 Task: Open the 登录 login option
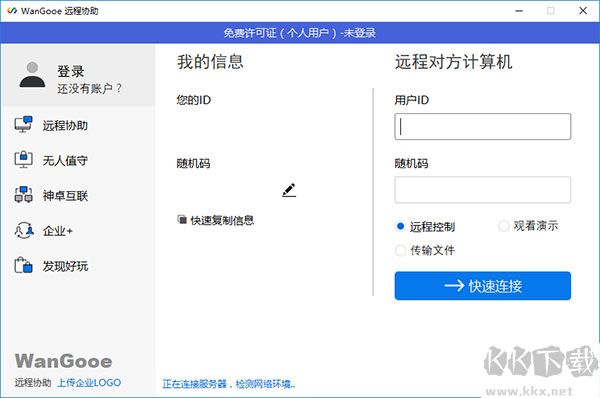point(70,71)
